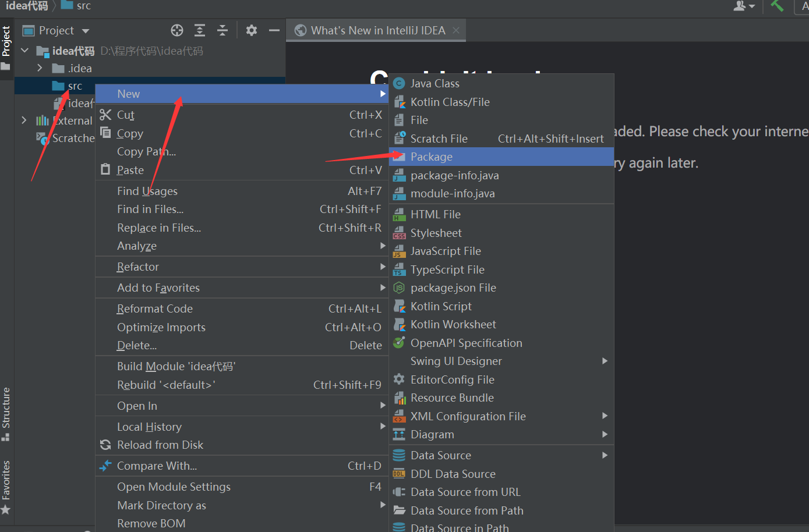Image resolution: width=809 pixels, height=532 pixels.
Task: Expand the Swing UI Designer submenu
Action: [x=605, y=361]
